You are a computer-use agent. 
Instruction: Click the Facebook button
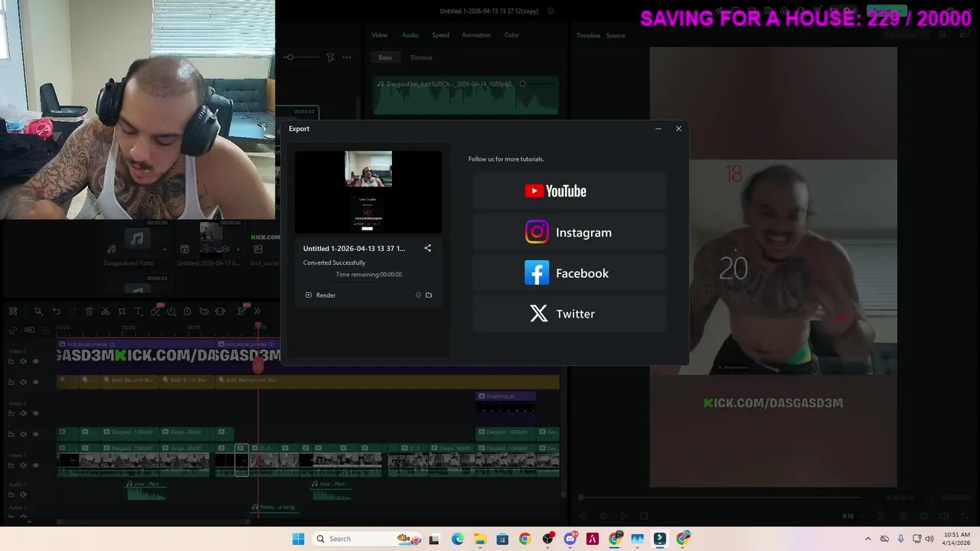(x=569, y=273)
